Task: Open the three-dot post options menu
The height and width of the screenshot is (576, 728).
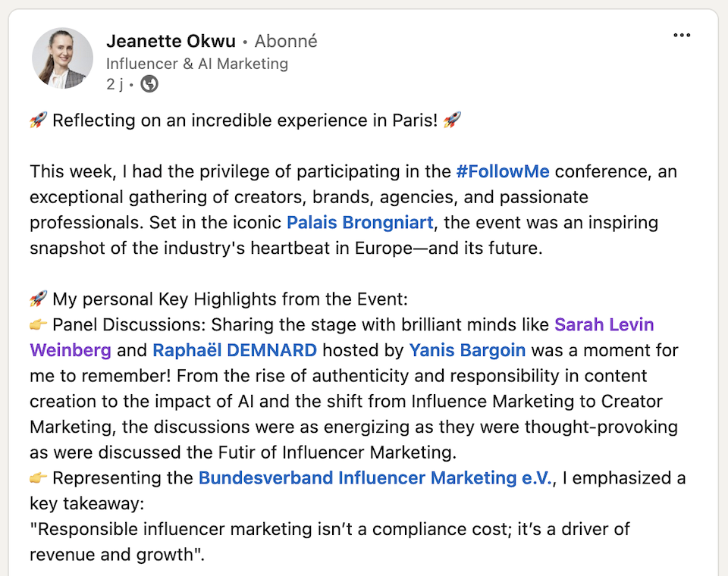Action: pyautogui.click(x=682, y=36)
